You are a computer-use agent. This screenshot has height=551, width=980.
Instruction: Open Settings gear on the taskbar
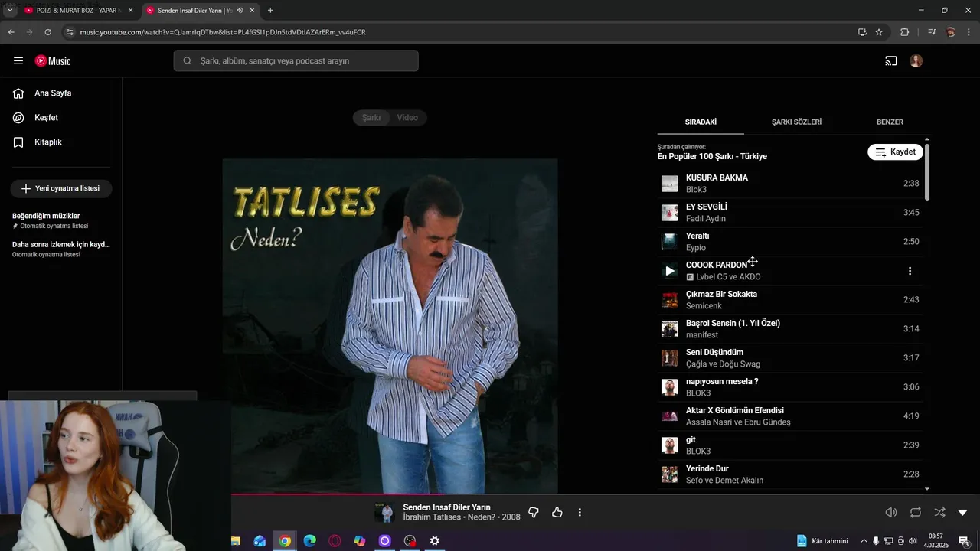coord(434,541)
